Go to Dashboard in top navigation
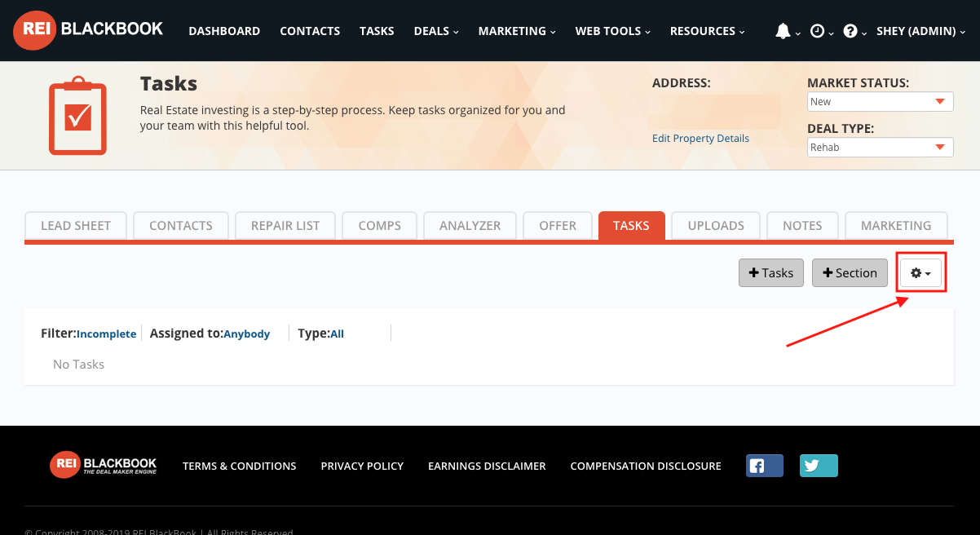 [x=224, y=31]
